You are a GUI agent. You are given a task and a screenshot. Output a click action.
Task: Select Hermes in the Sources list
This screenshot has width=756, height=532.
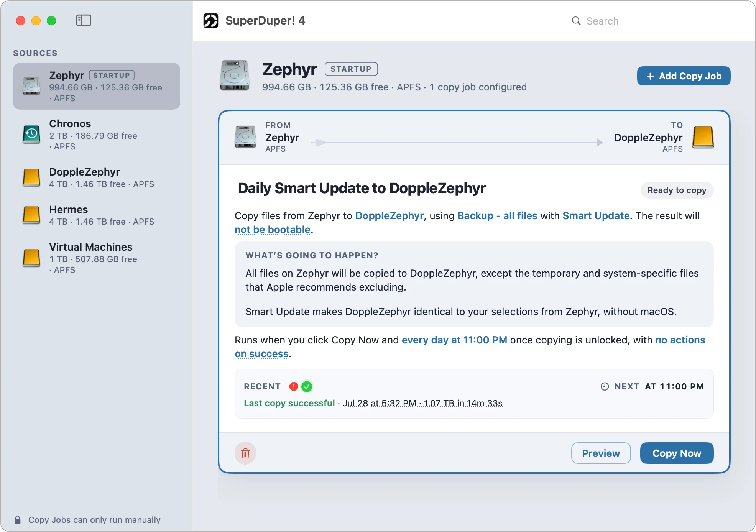tap(97, 215)
